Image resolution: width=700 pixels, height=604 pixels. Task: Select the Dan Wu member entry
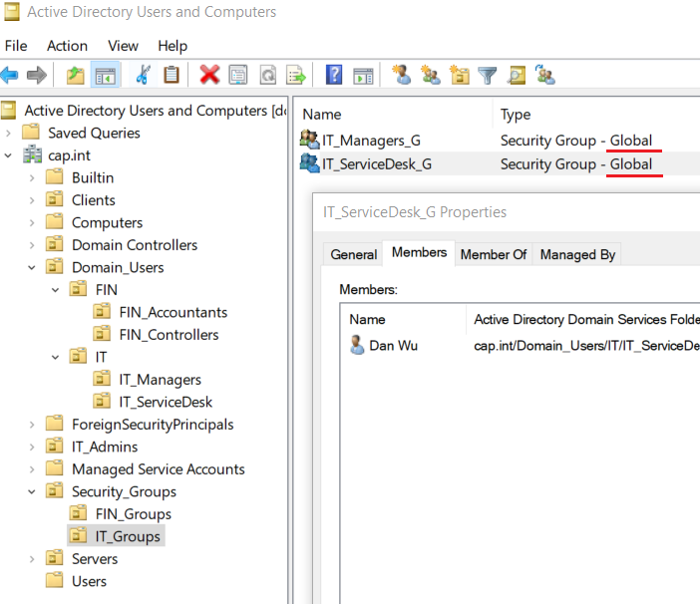coord(393,345)
